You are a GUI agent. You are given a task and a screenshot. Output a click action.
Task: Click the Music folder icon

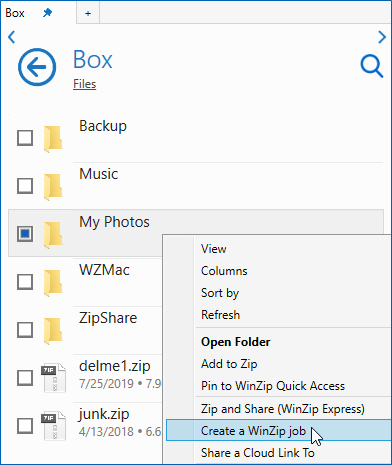53,187
